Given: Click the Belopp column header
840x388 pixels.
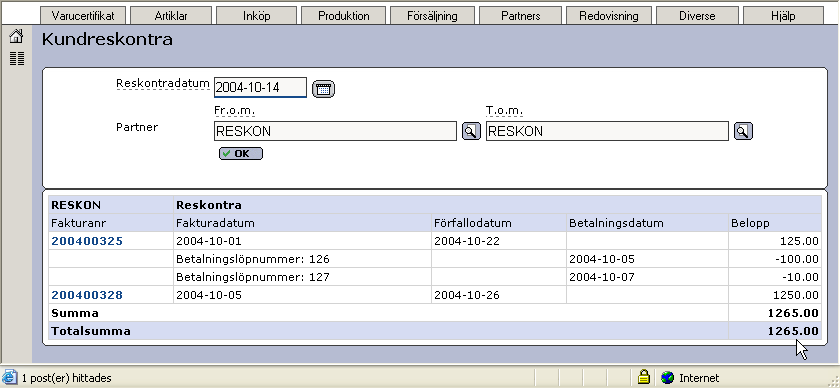Looking at the screenshot, I should coord(750,223).
